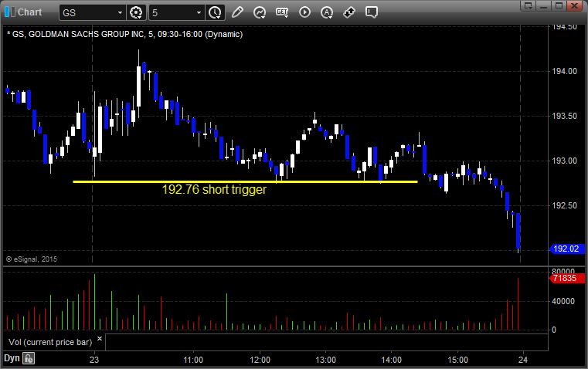Click the '192.76 short trigger' label

(214, 190)
